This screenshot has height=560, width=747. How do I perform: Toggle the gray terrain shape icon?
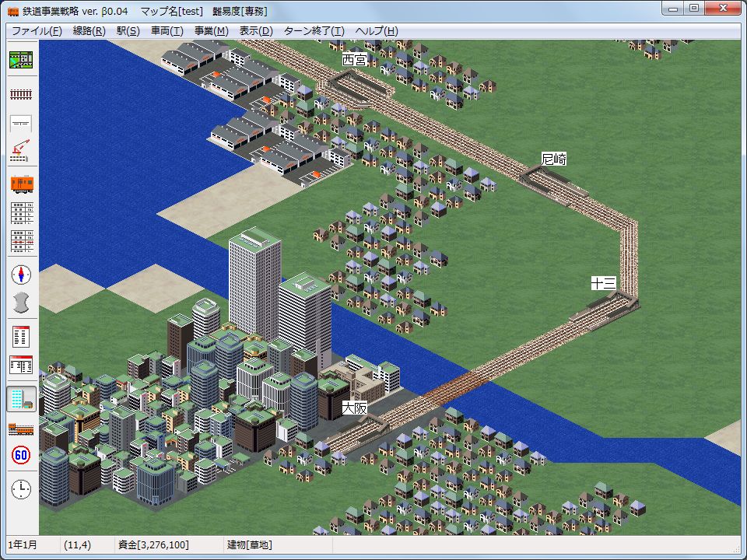[x=21, y=302]
